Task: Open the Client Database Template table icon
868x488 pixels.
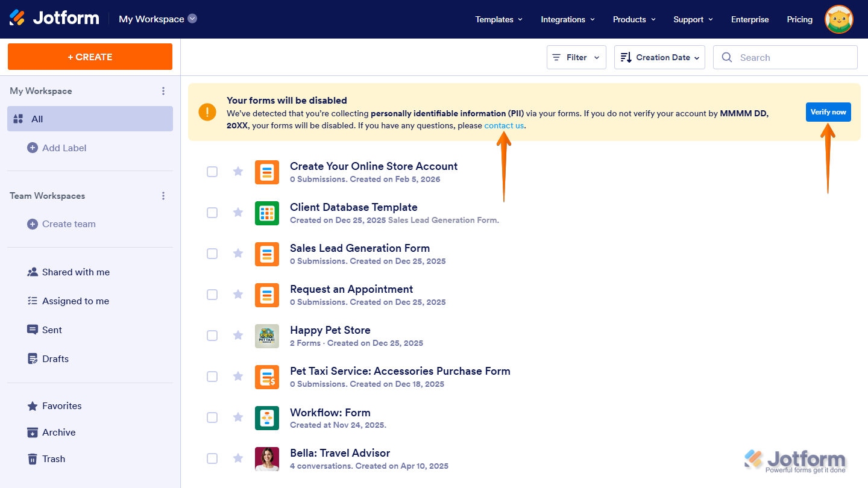Action: 267,213
